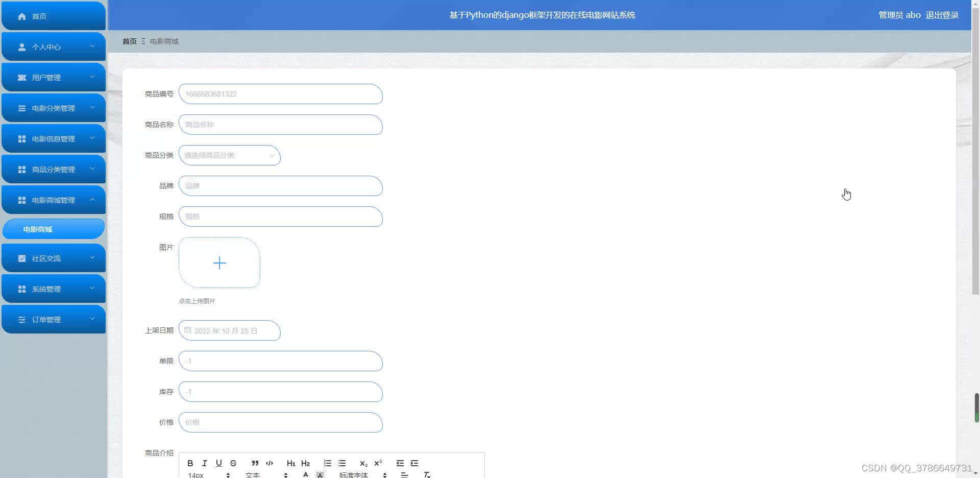Insert a code block in the editor
Screen dimensions: 980x478
tap(269, 463)
